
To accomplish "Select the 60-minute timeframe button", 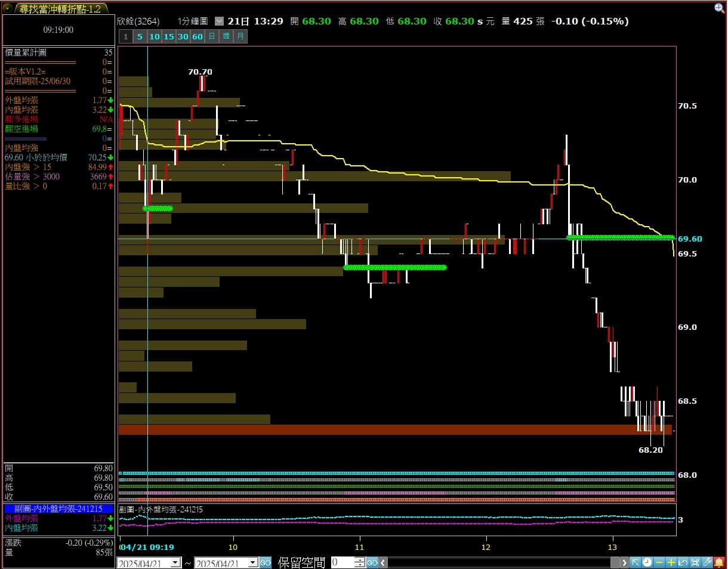I will 198,36.
